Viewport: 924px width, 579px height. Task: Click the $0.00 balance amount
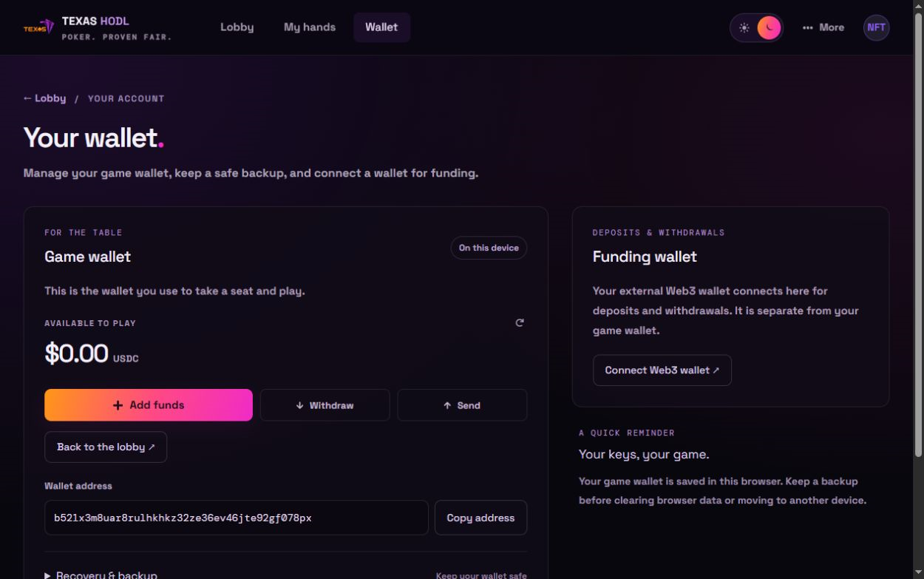(76, 353)
